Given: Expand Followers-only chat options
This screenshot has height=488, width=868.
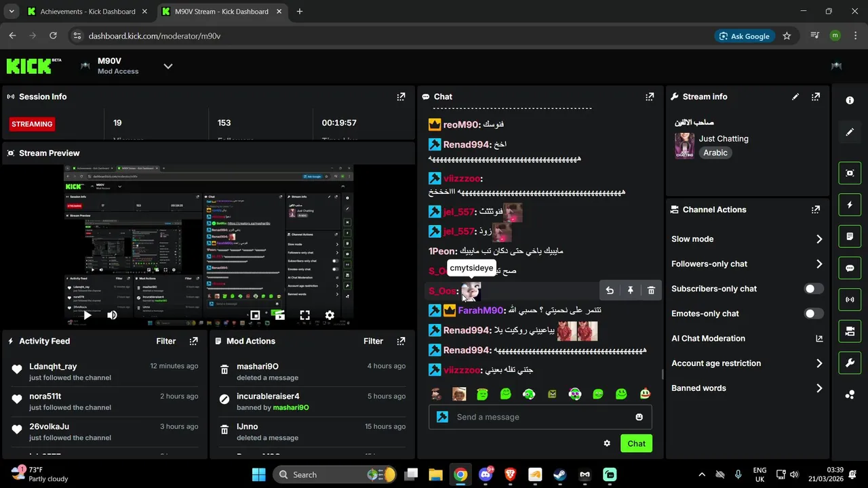Looking at the screenshot, I should tap(819, 264).
